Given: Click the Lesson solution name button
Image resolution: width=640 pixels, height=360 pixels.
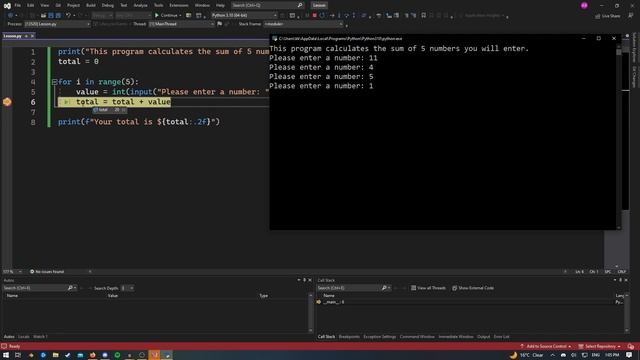Looking at the screenshot, I should point(319,5).
